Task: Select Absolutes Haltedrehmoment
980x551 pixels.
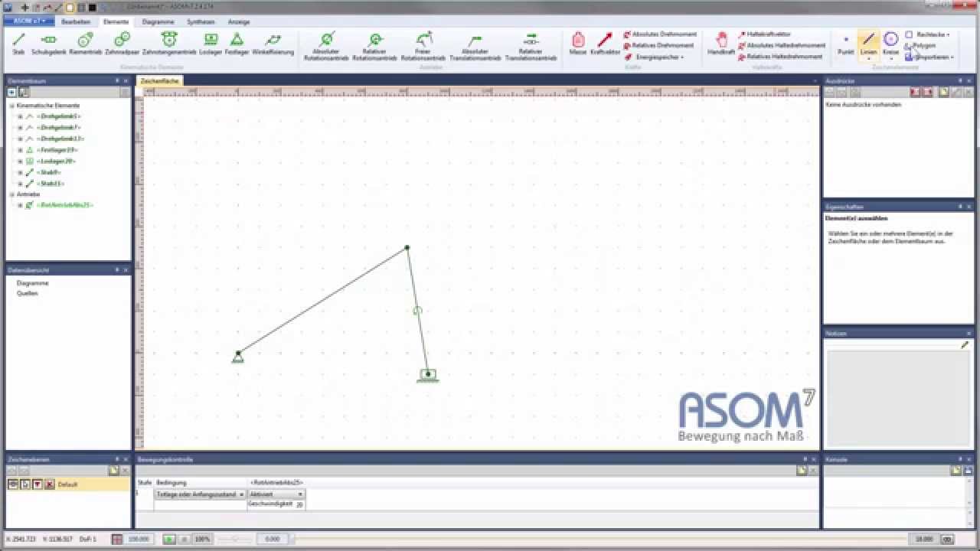Action: click(x=781, y=45)
